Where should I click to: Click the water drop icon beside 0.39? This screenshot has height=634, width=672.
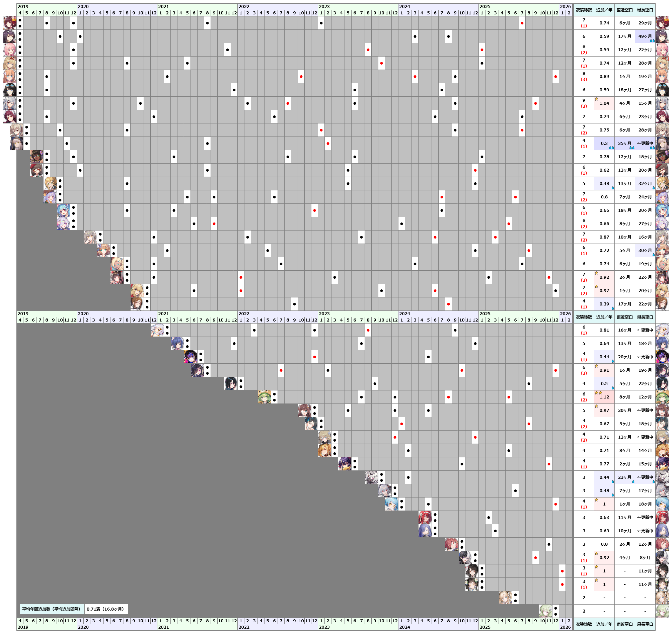pos(612,308)
